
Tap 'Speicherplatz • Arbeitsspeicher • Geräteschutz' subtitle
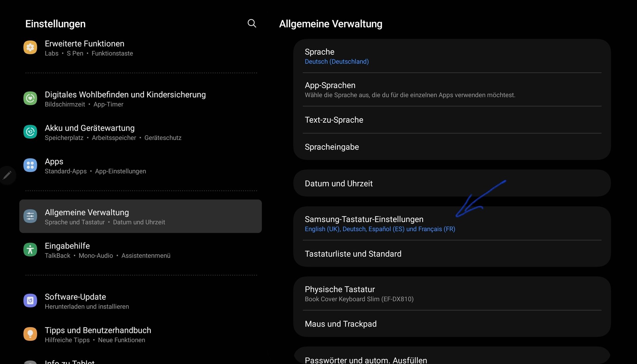(x=113, y=138)
